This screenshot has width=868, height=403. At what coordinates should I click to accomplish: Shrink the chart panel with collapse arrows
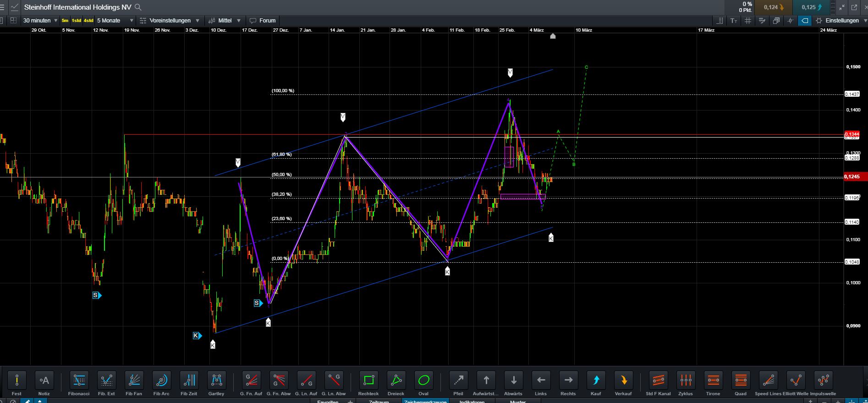[x=842, y=7]
